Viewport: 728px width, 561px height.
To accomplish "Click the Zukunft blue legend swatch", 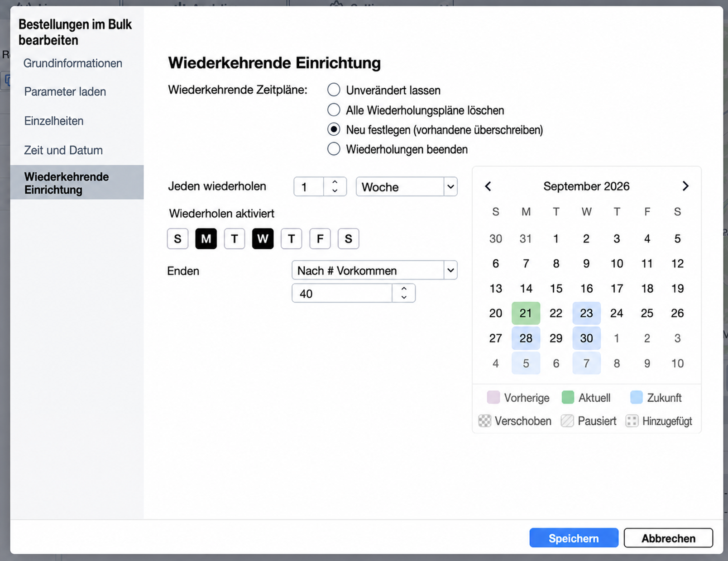I will (x=636, y=397).
